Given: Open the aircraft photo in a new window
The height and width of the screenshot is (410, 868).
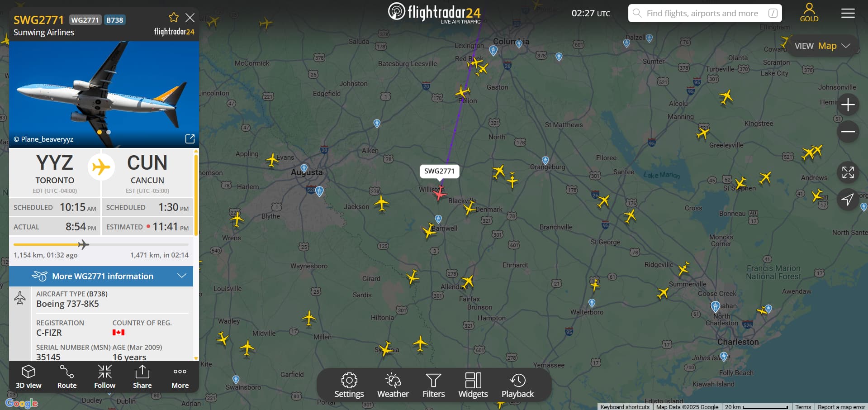Looking at the screenshot, I should pos(190,138).
